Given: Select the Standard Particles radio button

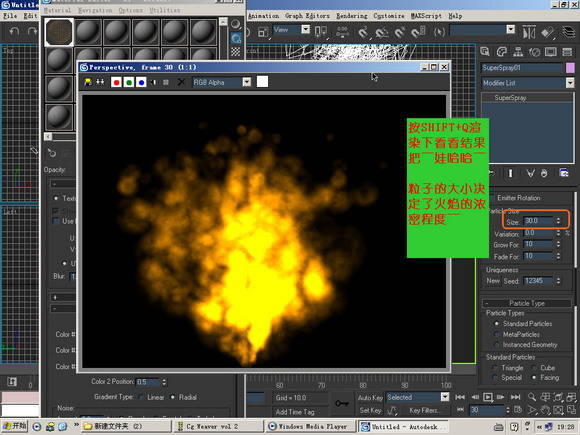Looking at the screenshot, I should 497,324.
